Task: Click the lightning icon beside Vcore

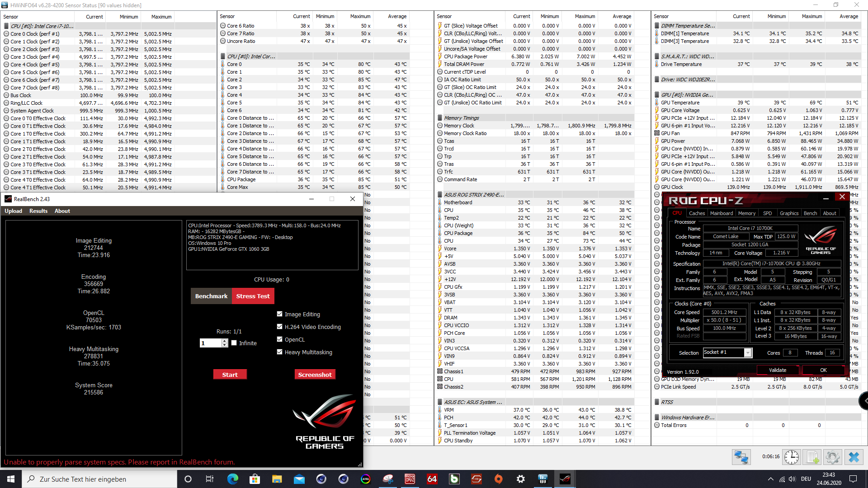Action: [439, 249]
